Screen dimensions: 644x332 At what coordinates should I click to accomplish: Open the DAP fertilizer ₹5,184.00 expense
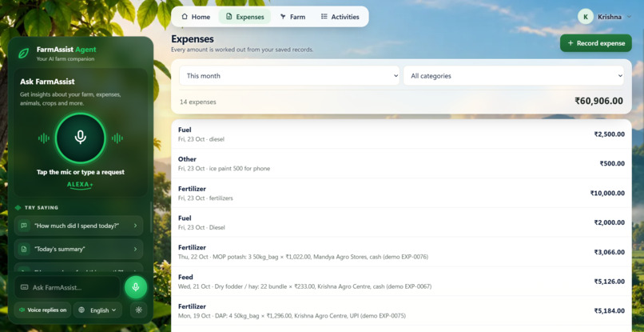[x=401, y=311]
